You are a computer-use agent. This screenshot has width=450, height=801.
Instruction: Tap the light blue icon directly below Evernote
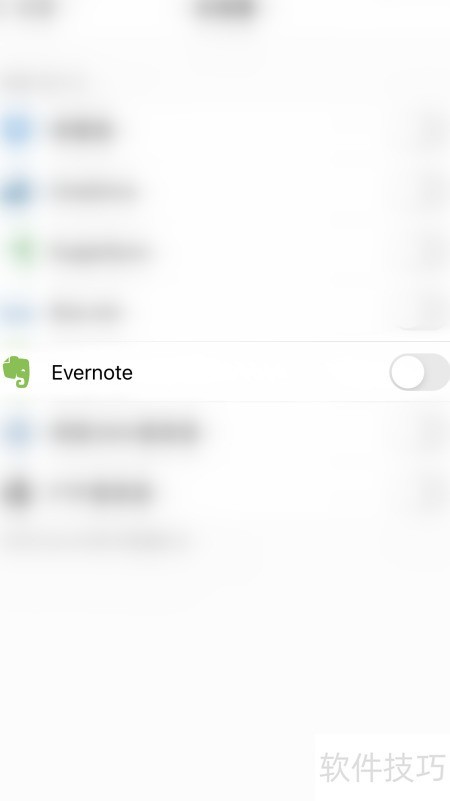[17, 432]
